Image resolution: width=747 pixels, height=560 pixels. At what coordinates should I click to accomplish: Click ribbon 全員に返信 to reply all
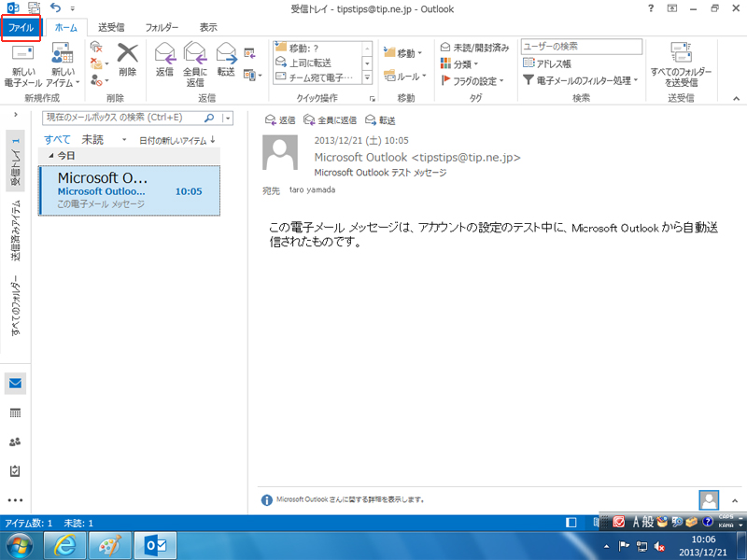[x=195, y=64]
